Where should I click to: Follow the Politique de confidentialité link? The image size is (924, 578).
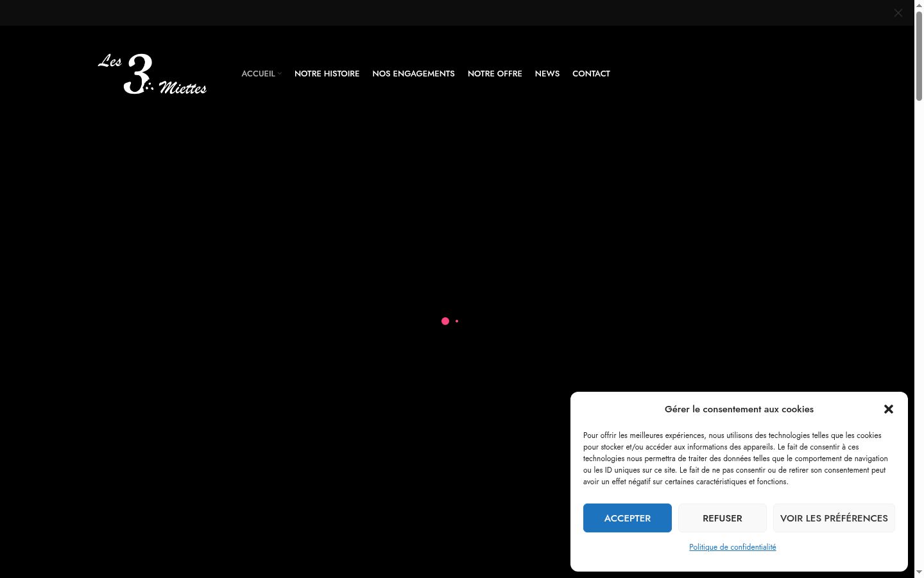(x=733, y=547)
